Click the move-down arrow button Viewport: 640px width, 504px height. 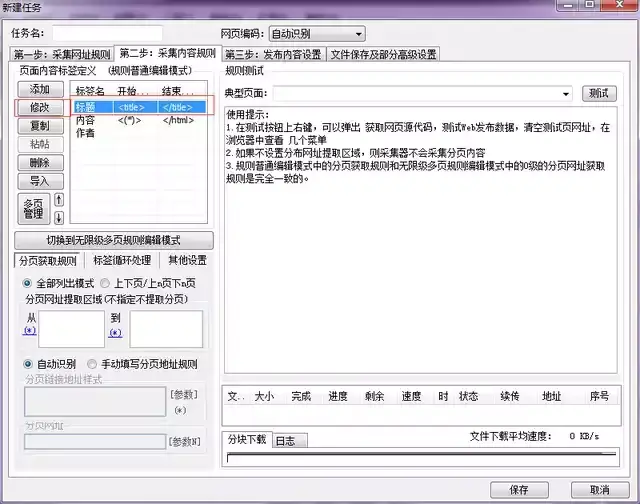tap(59, 218)
